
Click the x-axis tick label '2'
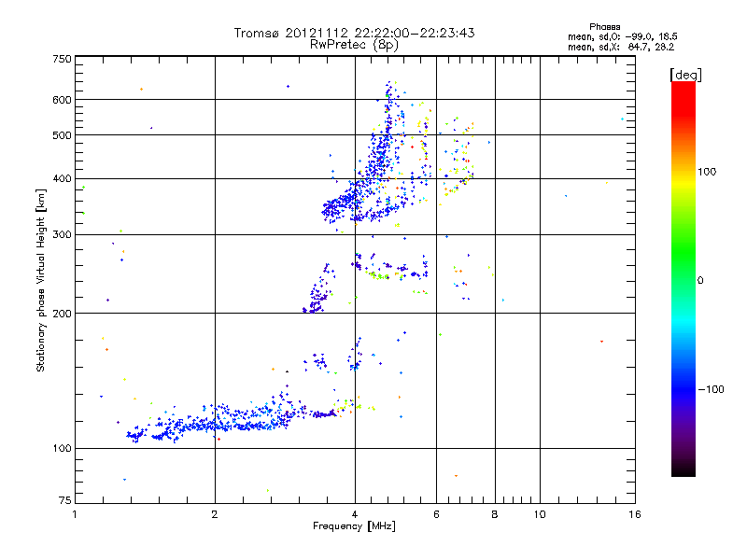[x=215, y=514]
